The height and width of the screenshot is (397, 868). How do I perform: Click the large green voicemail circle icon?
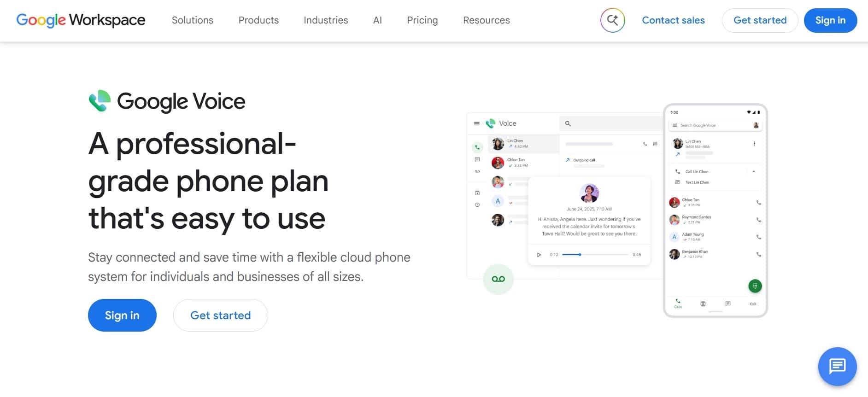498,279
